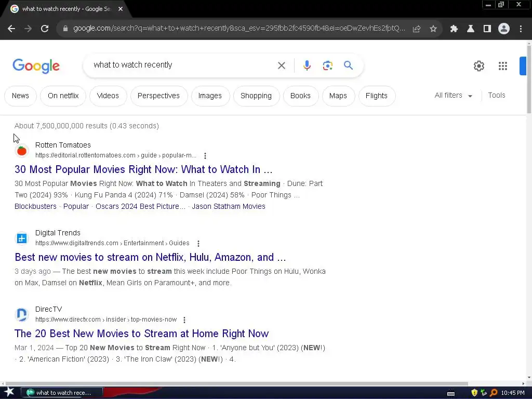
Task: Click the security shield tray icon
Action: coord(474,393)
